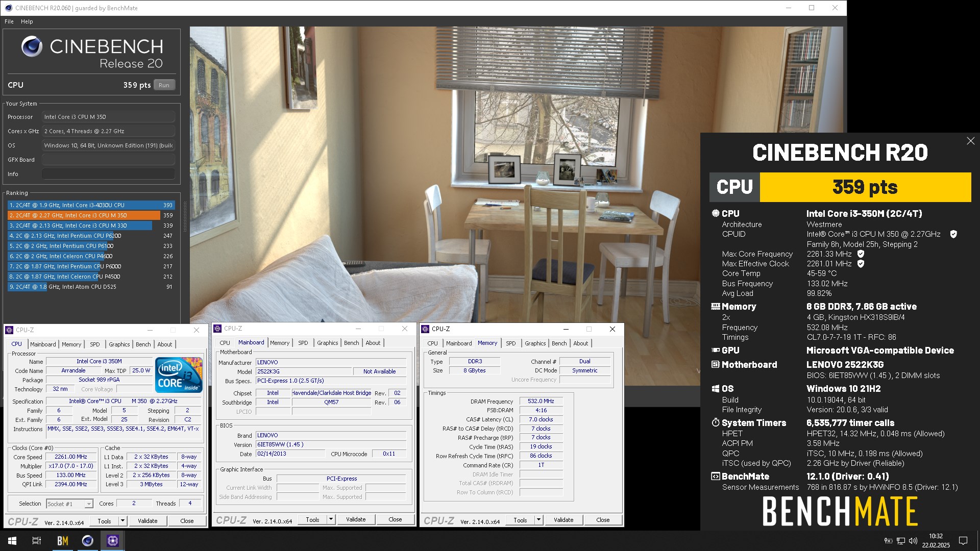The height and width of the screenshot is (551, 980).
Task: Click the CPU-Z Memory window title icon
Action: 425,329
